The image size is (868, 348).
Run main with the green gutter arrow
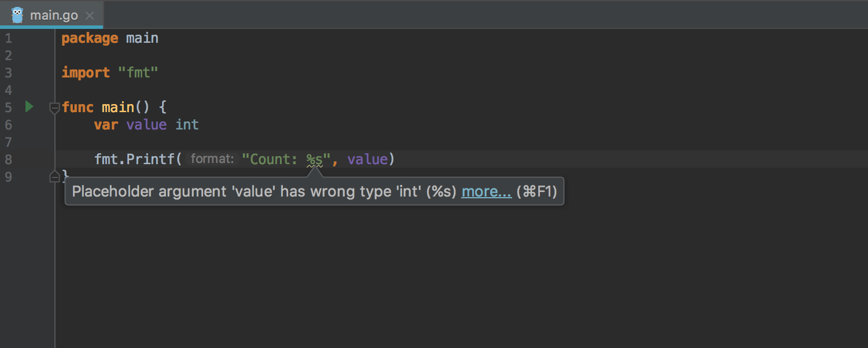click(x=29, y=106)
